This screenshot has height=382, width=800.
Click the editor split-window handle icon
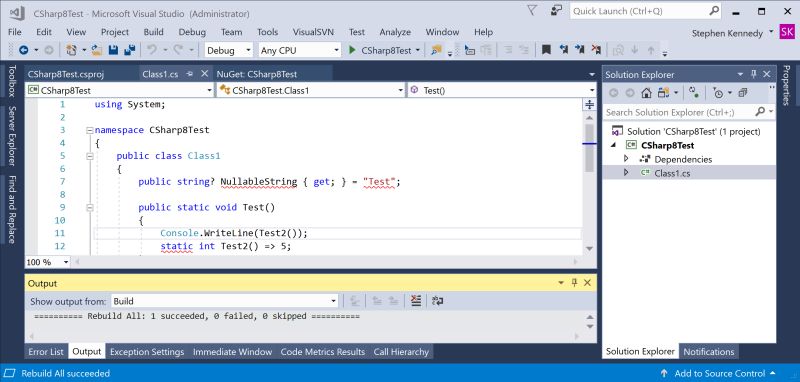pos(589,105)
